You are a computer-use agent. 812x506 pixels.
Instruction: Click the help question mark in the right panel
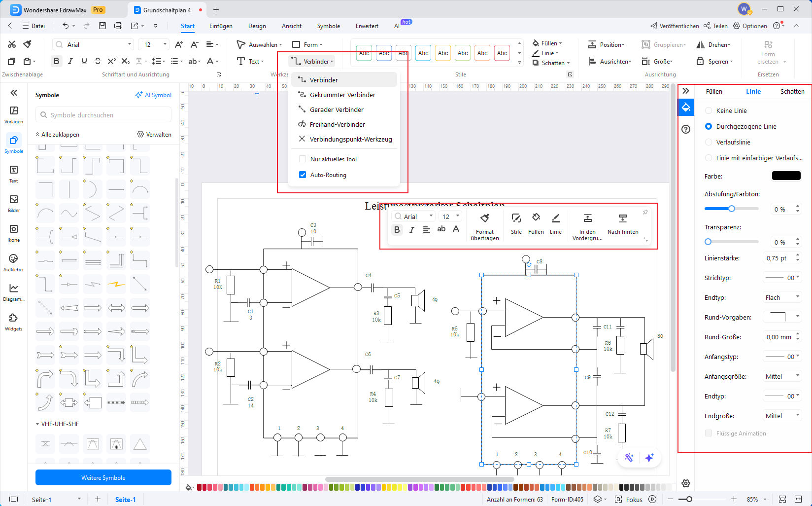pos(686,129)
